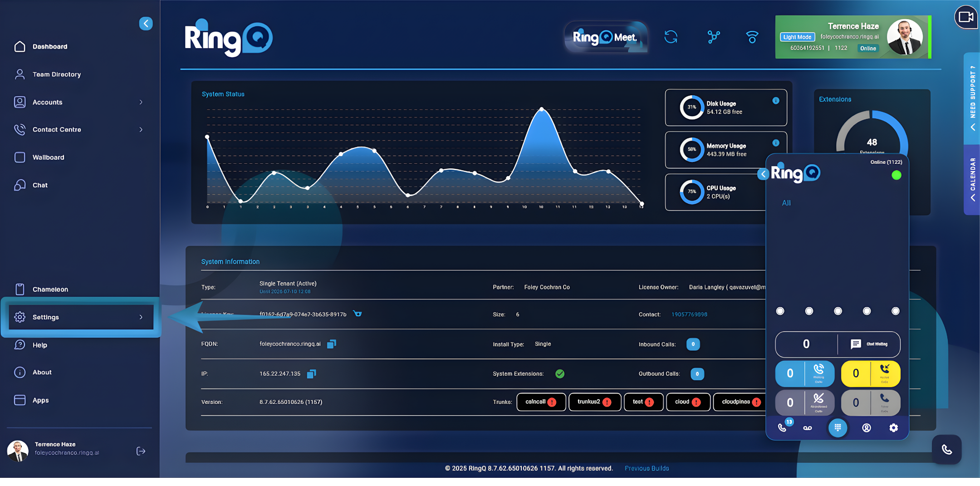
Task: Open the dialpad in the softphone widget
Action: [x=838, y=427]
